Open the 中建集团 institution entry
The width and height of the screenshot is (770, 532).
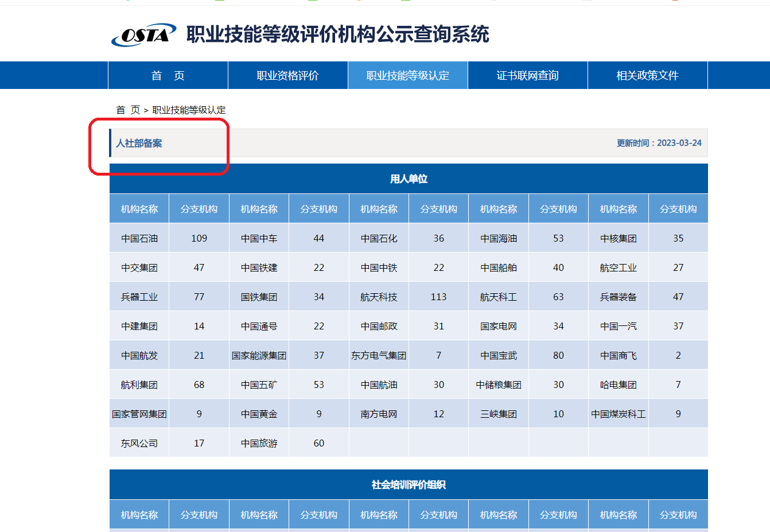(x=139, y=326)
